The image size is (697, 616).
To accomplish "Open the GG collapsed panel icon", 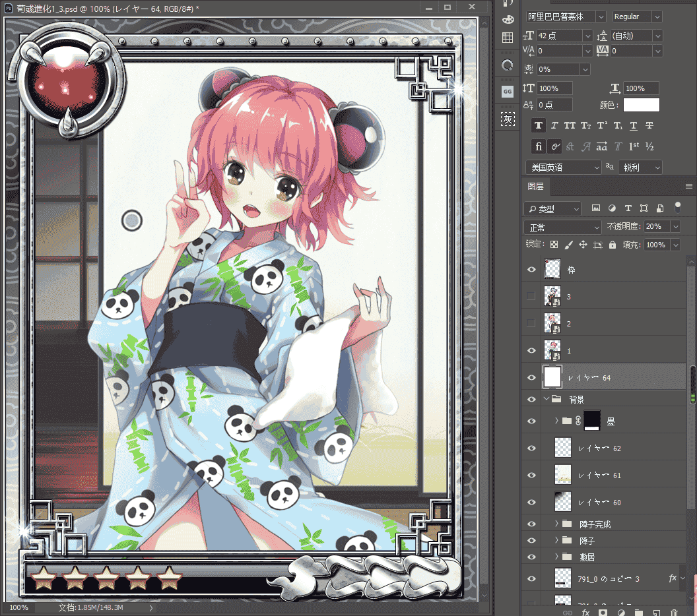I will pos(508,92).
